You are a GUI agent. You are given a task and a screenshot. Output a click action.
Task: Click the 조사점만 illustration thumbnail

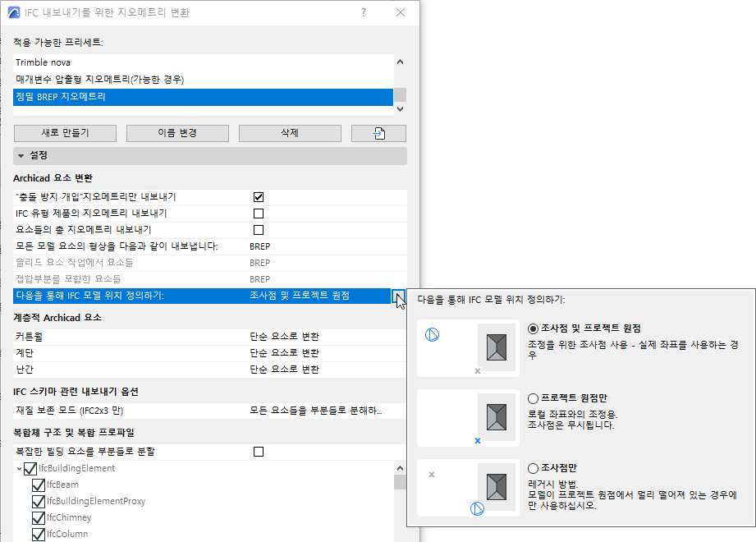(x=468, y=488)
